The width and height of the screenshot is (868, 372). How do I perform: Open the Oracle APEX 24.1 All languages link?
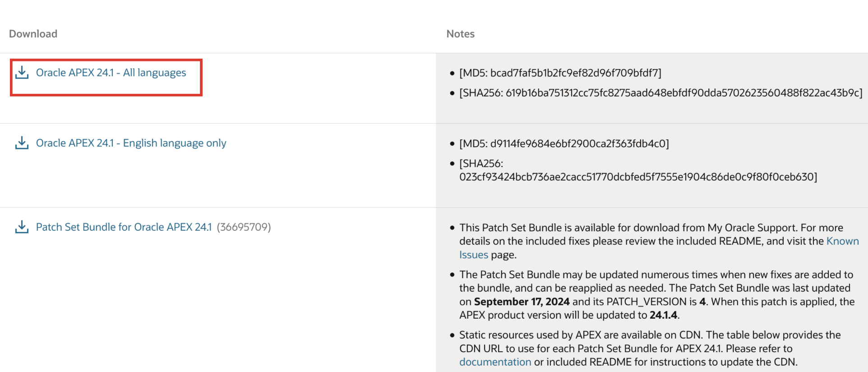111,73
